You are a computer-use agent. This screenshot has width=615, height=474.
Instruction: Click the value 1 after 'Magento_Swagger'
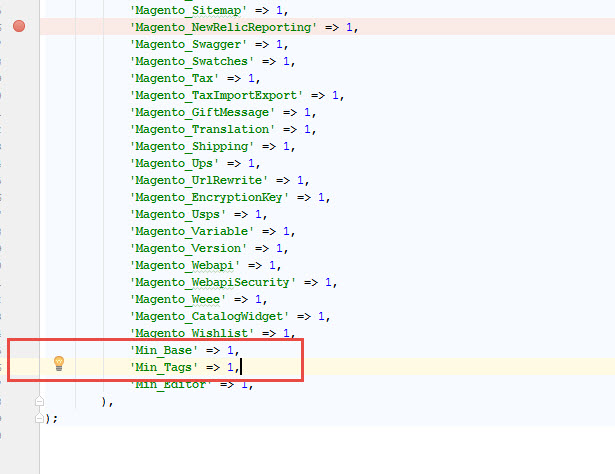coord(279,44)
